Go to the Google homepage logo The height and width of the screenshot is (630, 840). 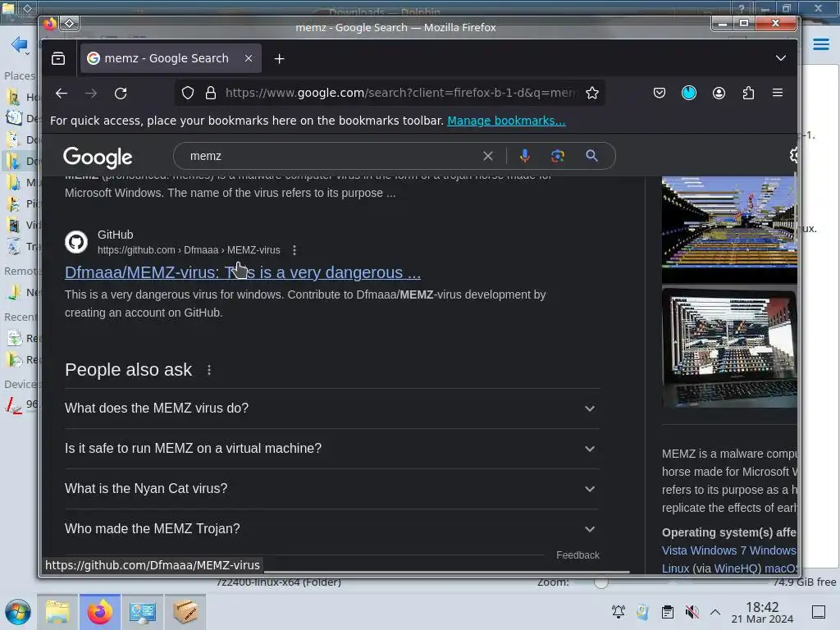[98, 157]
